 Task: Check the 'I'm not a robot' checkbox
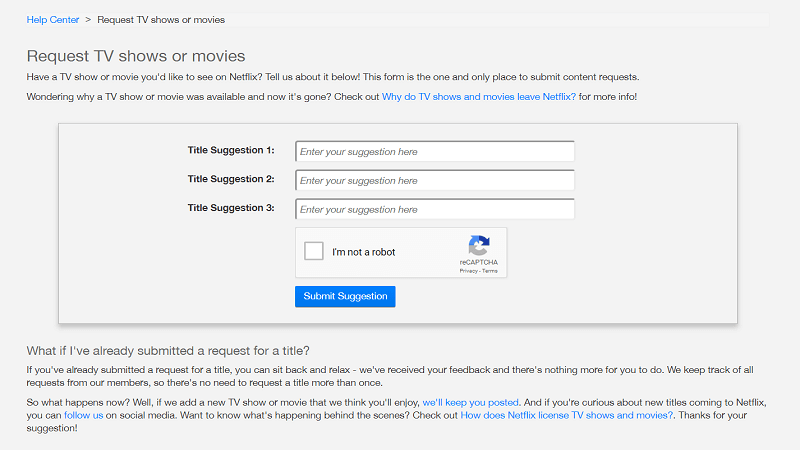pyautogui.click(x=314, y=252)
